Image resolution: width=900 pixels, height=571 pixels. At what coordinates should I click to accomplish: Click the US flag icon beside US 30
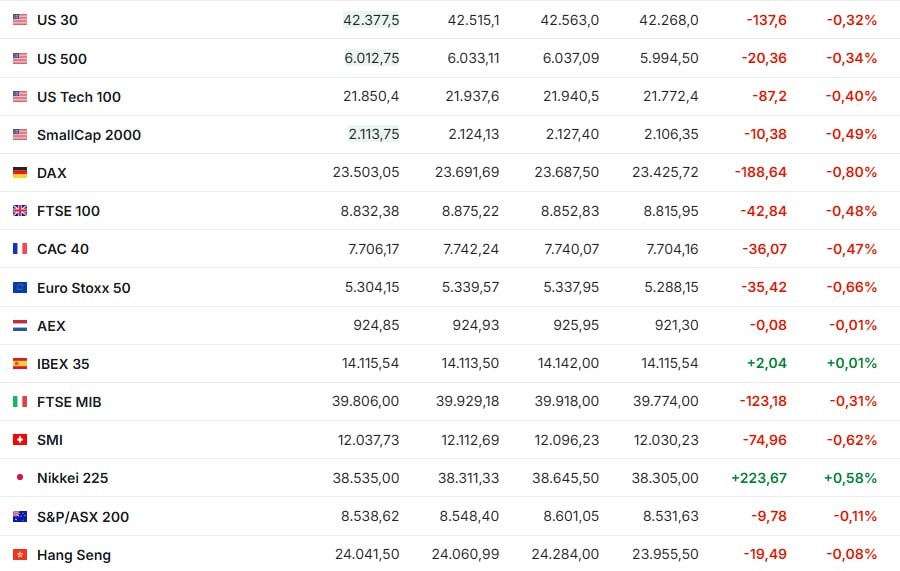tap(20, 20)
